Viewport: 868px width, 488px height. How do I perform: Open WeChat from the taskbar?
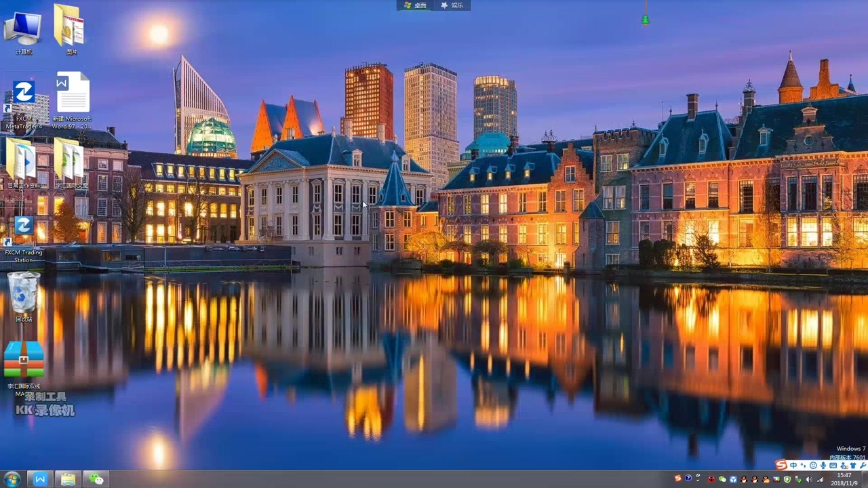pyautogui.click(x=96, y=479)
